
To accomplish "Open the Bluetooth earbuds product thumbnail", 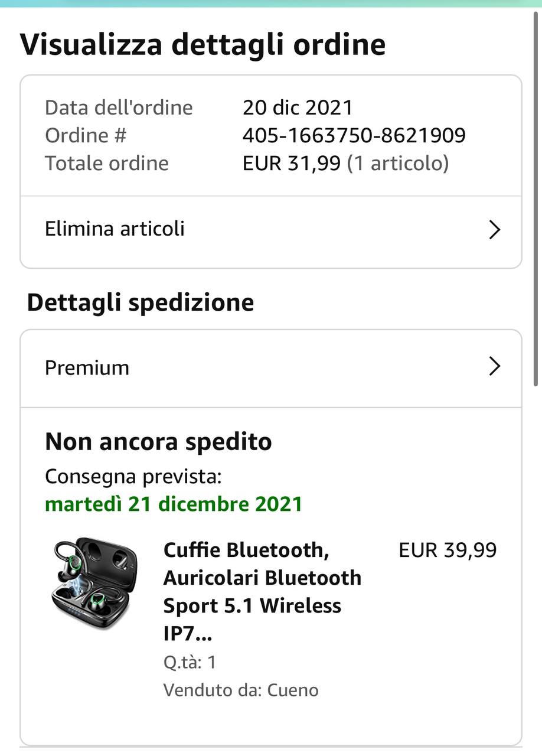I will point(93,584).
